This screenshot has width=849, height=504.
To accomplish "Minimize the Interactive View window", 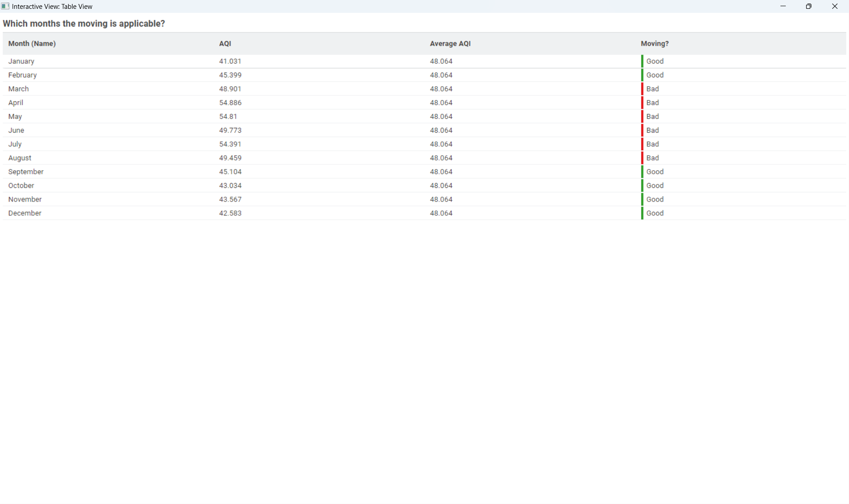I will click(x=783, y=6).
